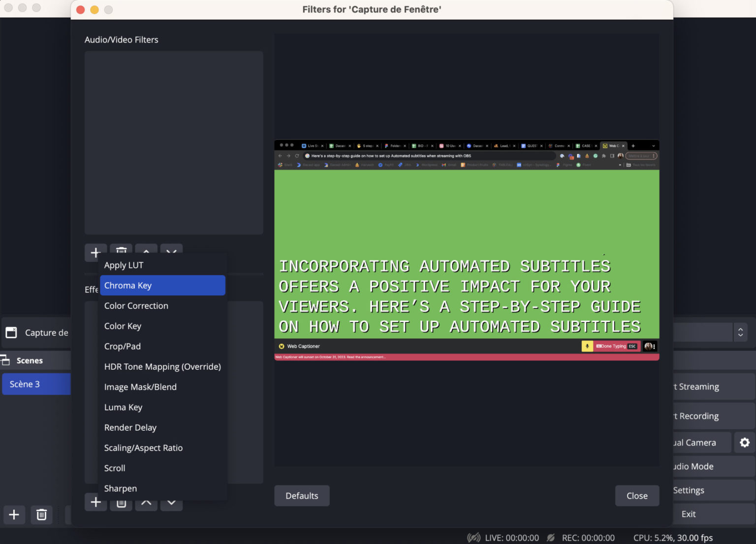Image resolution: width=756 pixels, height=544 pixels.
Task: Click the trash icon to remove a filter
Action: pos(121,253)
